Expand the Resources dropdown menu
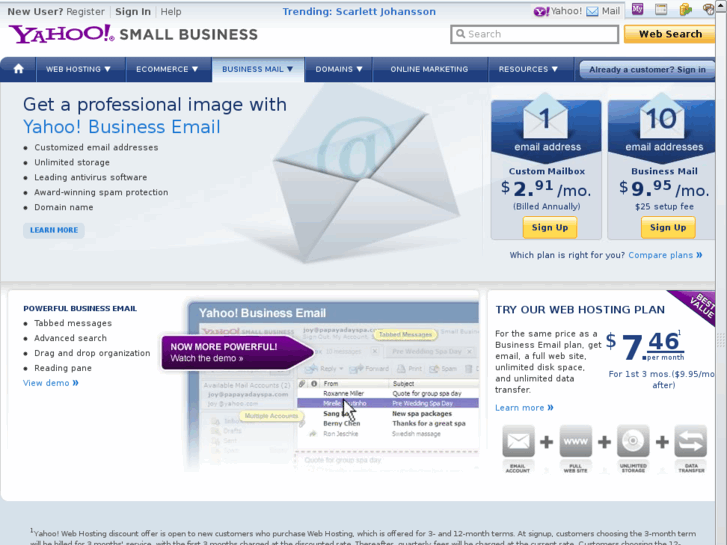The image size is (727, 545). [x=528, y=69]
